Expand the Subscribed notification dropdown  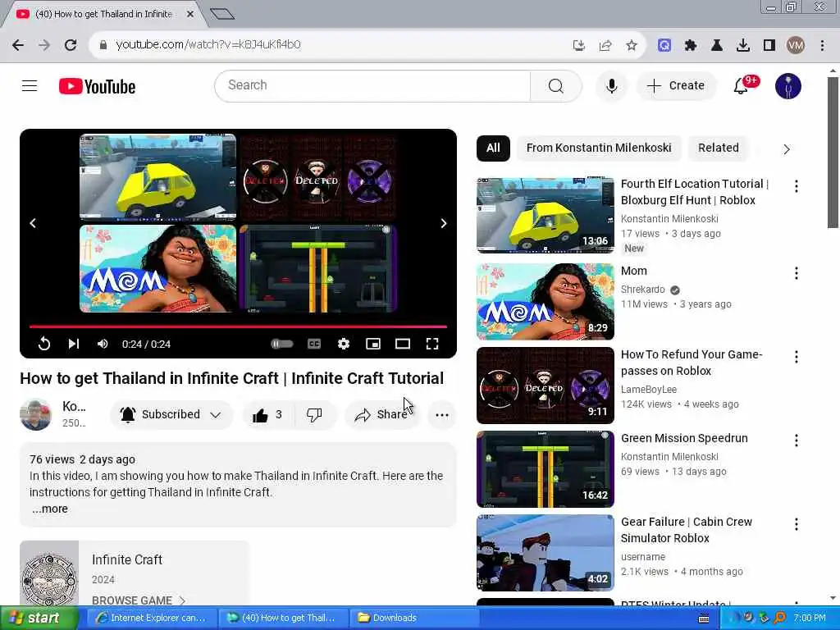coord(216,414)
